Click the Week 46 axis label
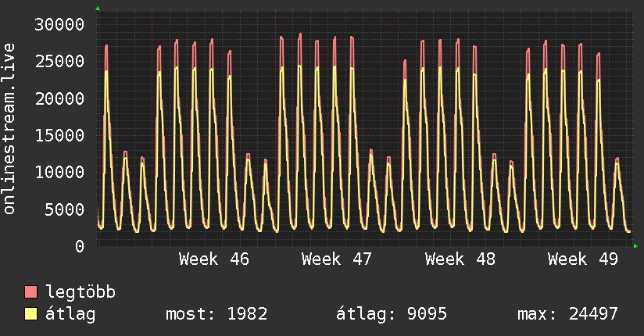The width and height of the screenshot is (644, 336). tap(213, 259)
